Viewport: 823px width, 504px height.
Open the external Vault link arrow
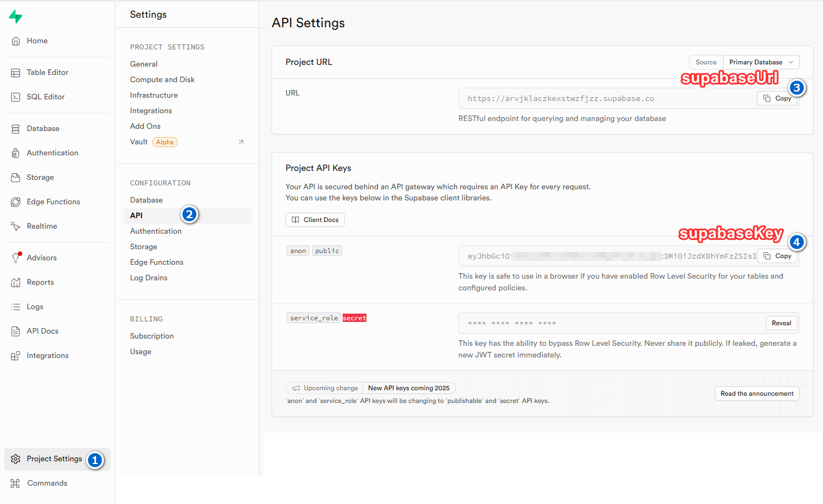coord(241,142)
